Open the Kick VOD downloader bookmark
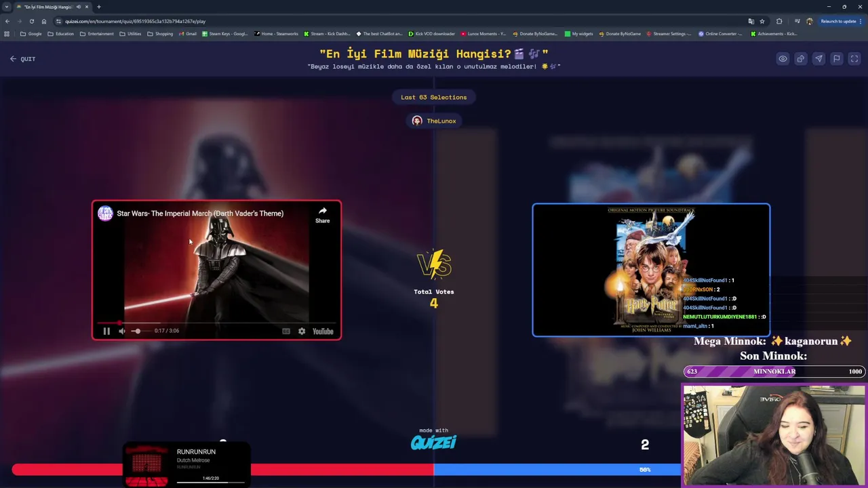The height and width of the screenshot is (488, 868). click(432, 34)
